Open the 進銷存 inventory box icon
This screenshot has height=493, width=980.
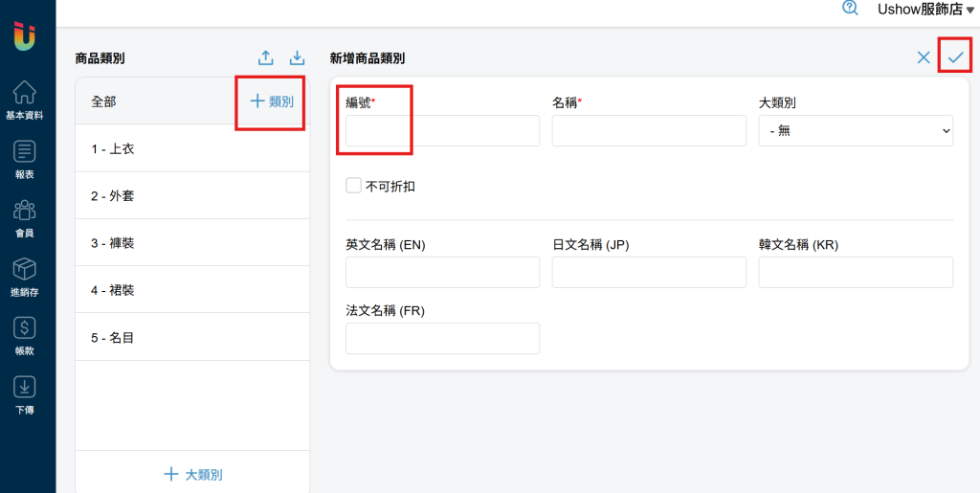(24, 269)
